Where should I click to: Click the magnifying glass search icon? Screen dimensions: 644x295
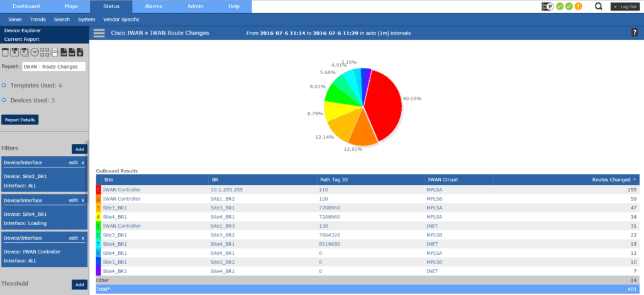click(599, 6)
